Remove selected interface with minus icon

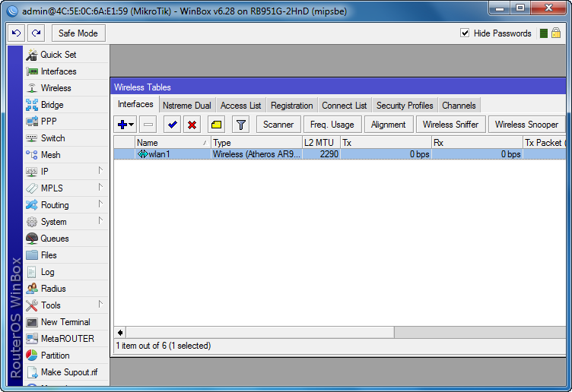click(x=148, y=125)
